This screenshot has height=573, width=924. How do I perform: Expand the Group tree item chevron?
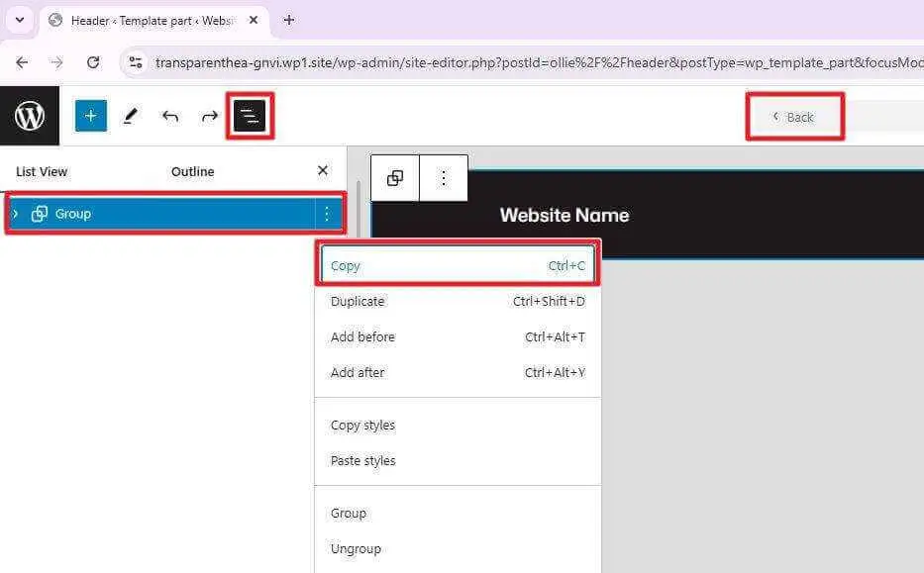click(16, 214)
